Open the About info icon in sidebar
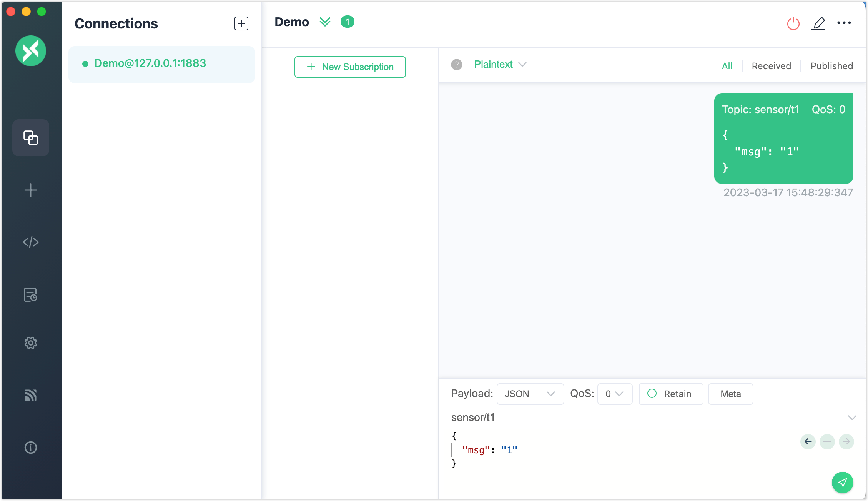Screen dimensions: 868x501 point(31,448)
